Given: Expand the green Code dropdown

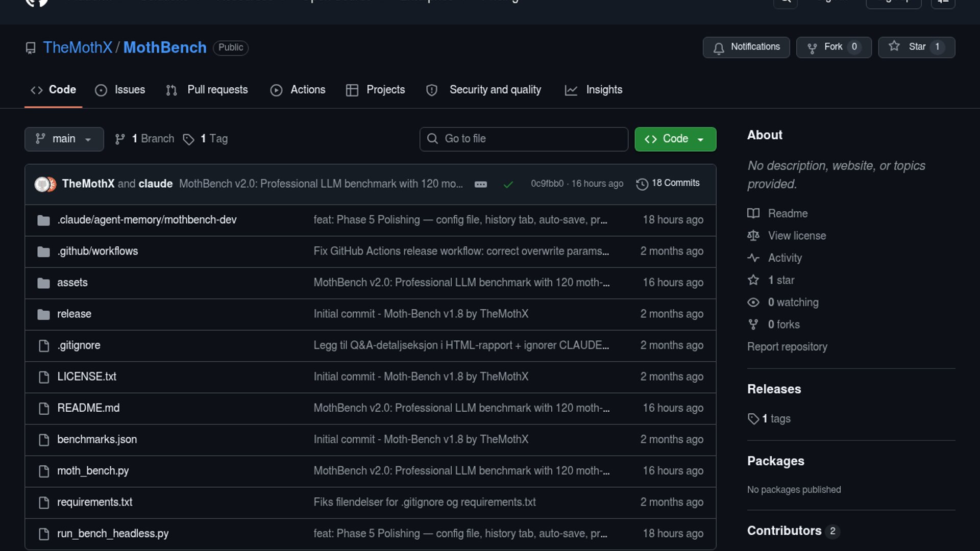Looking at the screenshot, I should (x=675, y=139).
